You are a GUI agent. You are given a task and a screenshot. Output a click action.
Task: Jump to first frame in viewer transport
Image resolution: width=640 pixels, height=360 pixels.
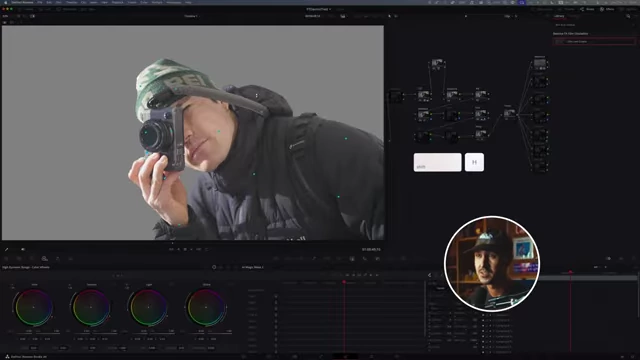[171, 249]
